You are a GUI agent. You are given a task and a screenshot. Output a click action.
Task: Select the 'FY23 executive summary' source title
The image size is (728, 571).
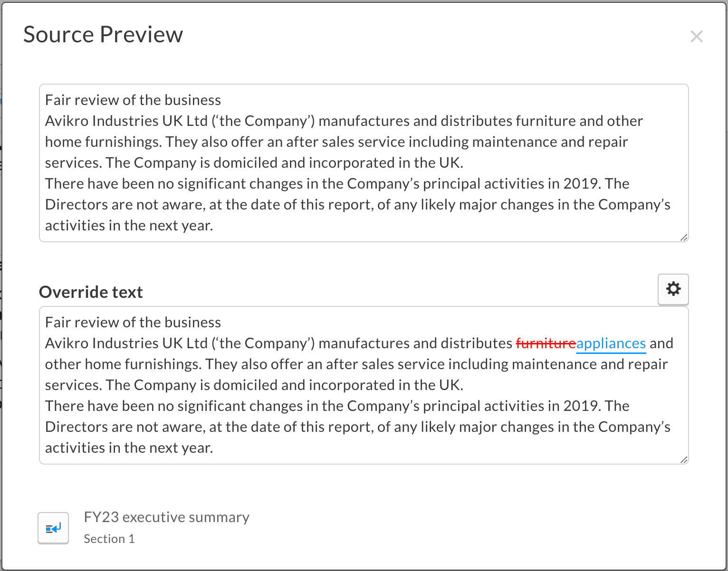pyautogui.click(x=166, y=517)
